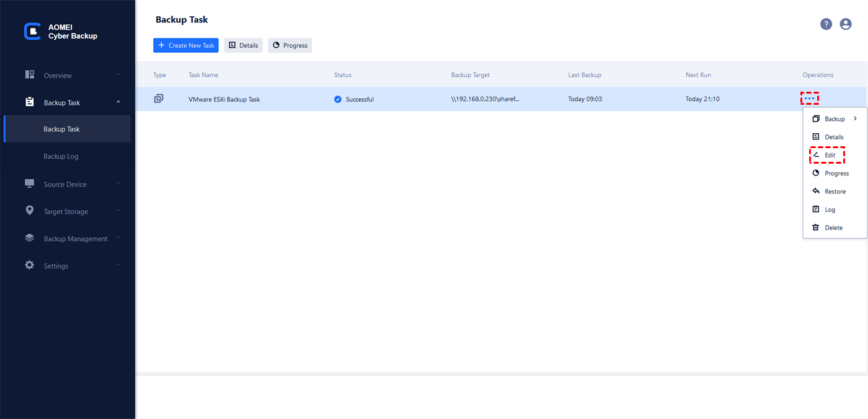868x419 pixels.
Task: Expand the Backup Management section chevron
Action: point(118,239)
